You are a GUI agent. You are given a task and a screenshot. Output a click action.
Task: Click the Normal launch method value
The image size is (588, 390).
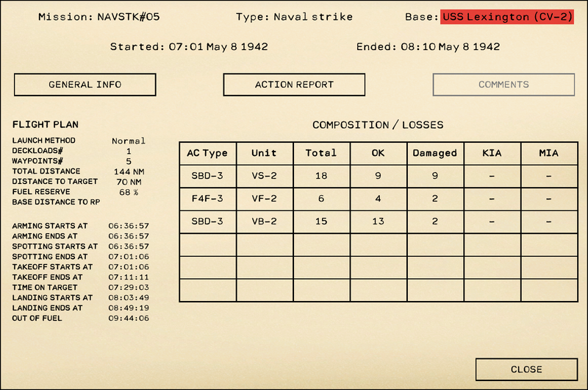pyautogui.click(x=129, y=141)
